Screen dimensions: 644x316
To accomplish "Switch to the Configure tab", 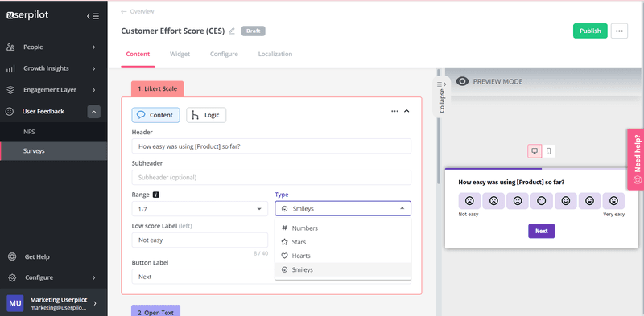I will (224, 54).
